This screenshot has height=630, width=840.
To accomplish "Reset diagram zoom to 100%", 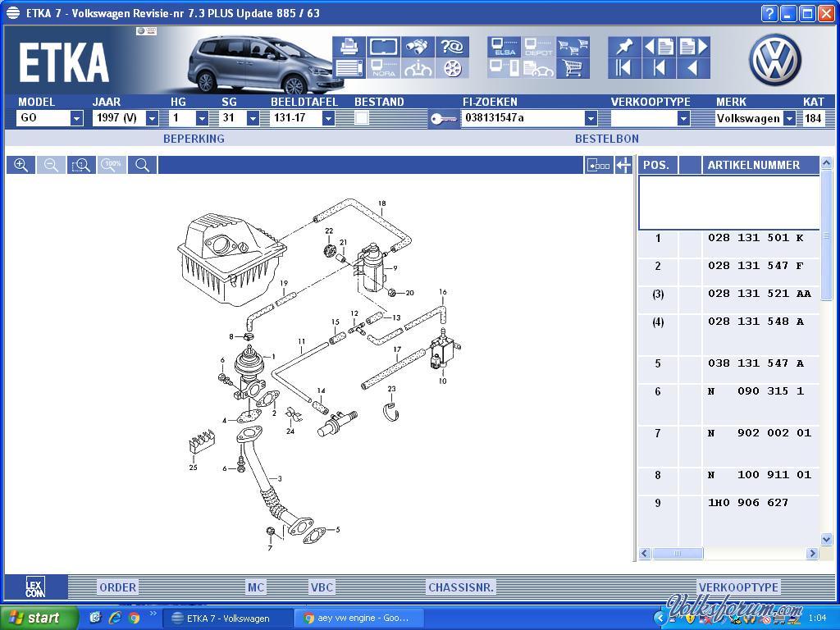I will [112, 165].
